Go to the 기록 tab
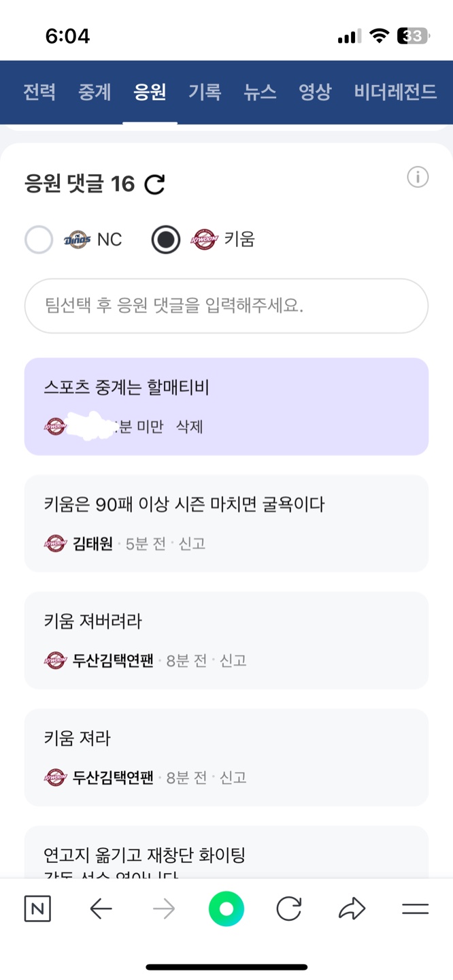453x980 pixels. point(205,92)
